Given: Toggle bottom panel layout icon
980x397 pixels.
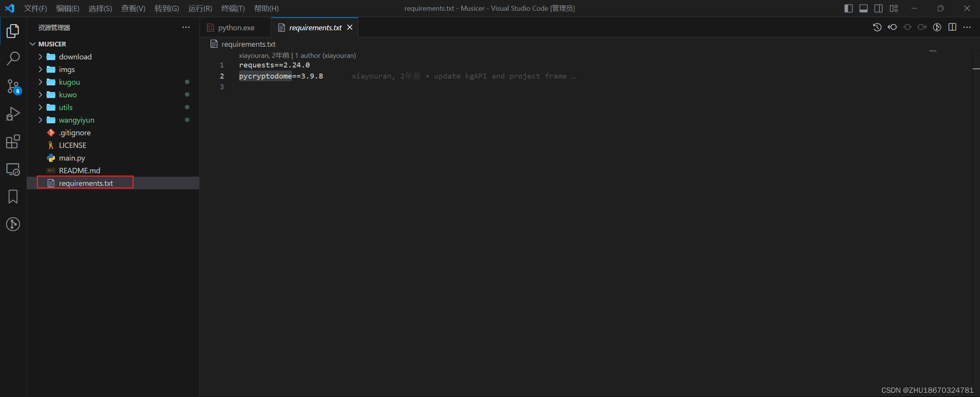Looking at the screenshot, I should click(864, 8).
